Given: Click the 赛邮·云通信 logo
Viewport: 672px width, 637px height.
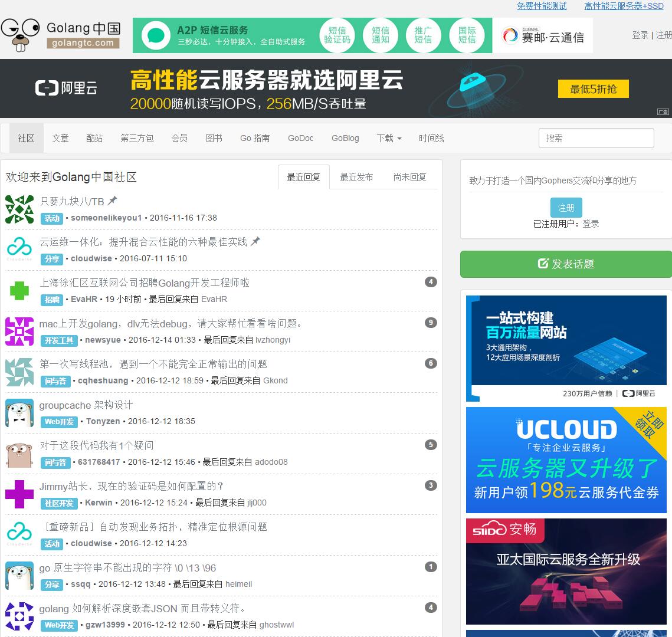Looking at the screenshot, I should coord(543,36).
